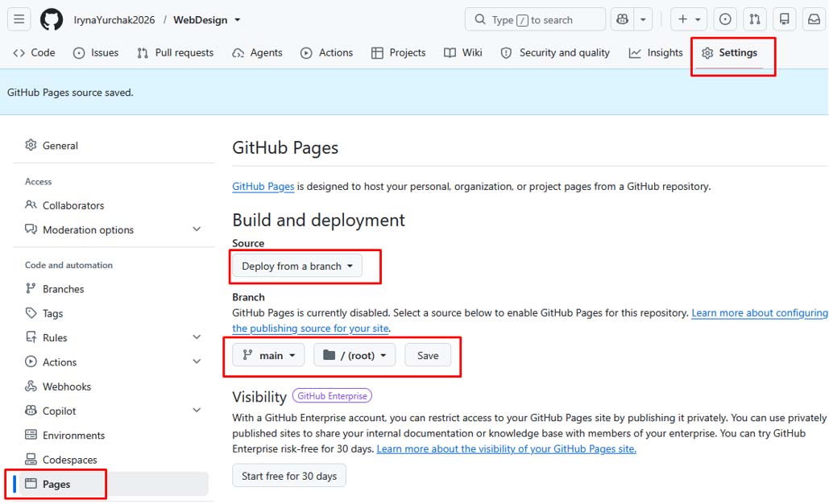The image size is (829, 504).
Task: Open the hamburger navigation menu
Action: click(19, 19)
